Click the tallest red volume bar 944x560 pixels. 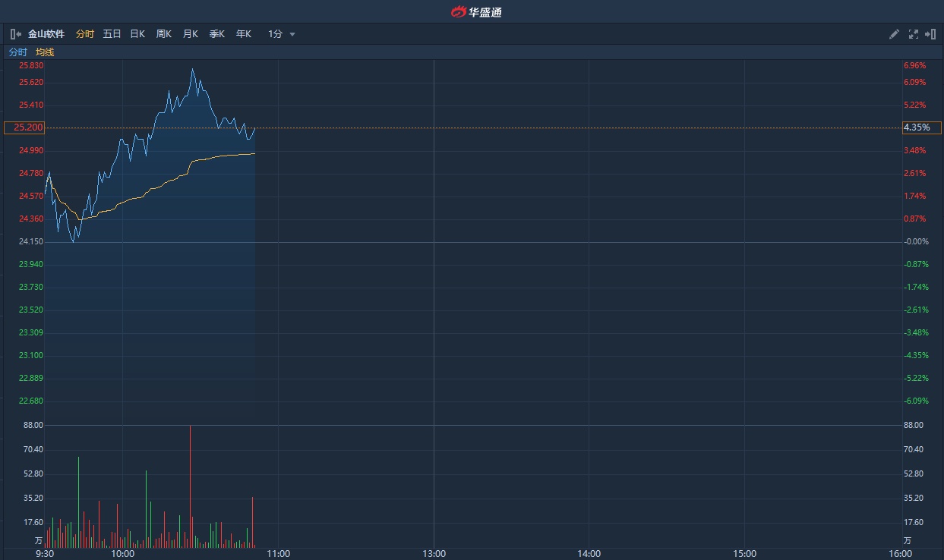pos(190,486)
